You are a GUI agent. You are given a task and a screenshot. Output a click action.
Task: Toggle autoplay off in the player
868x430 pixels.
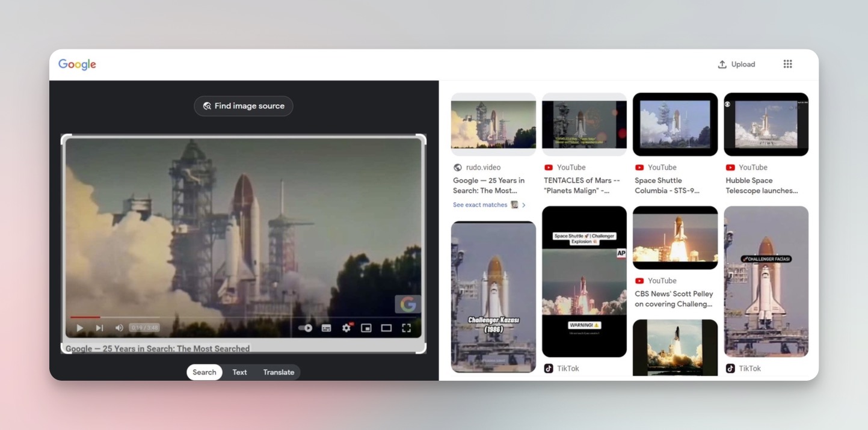coord(304,328)
